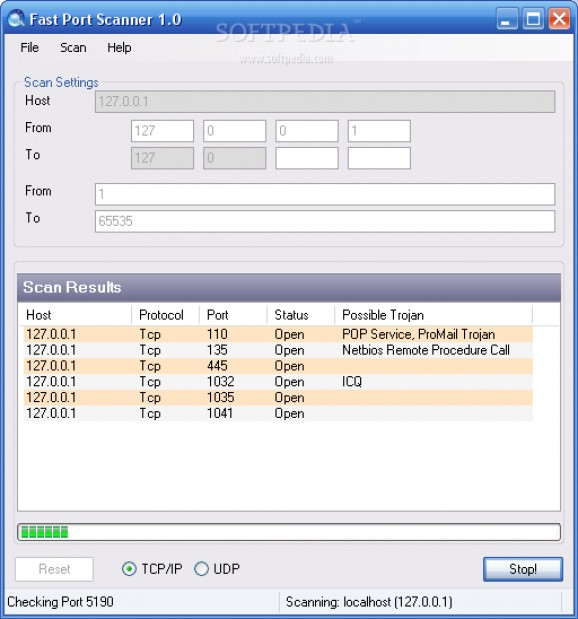
Task: Select the TCP/IP radio button
Action: [x=129, y=569]
